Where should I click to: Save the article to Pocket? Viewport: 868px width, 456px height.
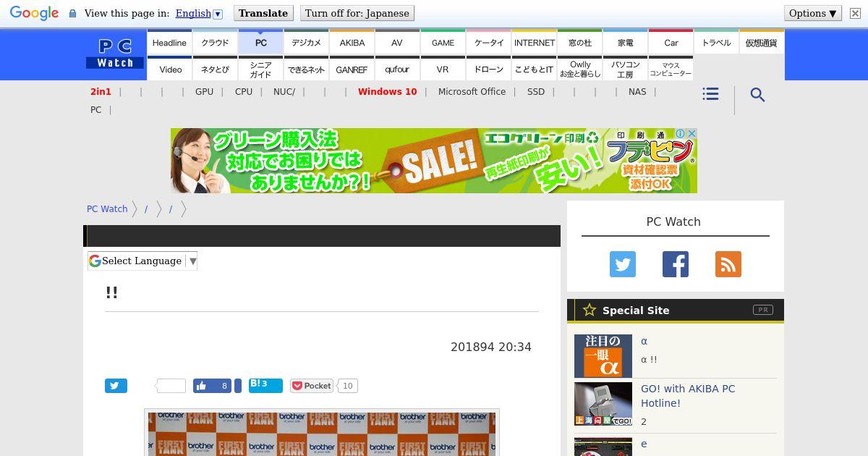coord(312,386)
